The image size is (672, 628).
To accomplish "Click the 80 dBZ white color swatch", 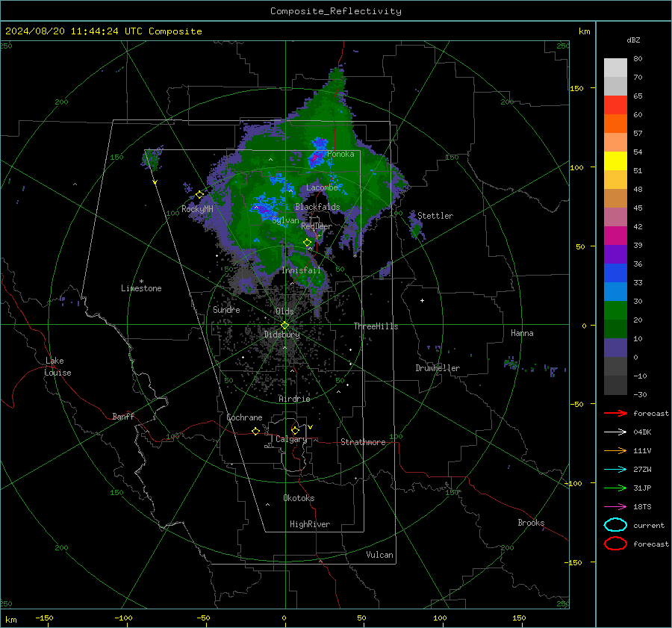I will point(615,67).
